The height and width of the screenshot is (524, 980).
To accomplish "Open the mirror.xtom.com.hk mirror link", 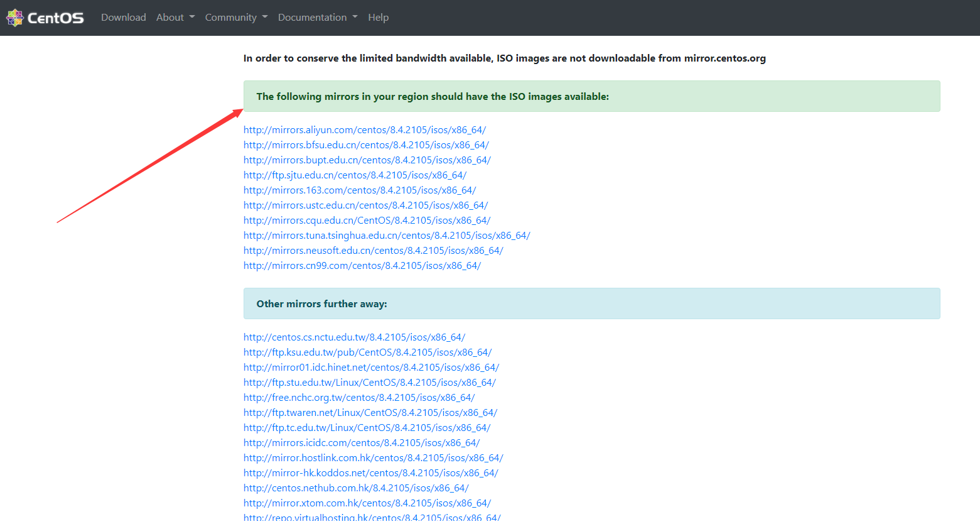I will tap(367, 503).
